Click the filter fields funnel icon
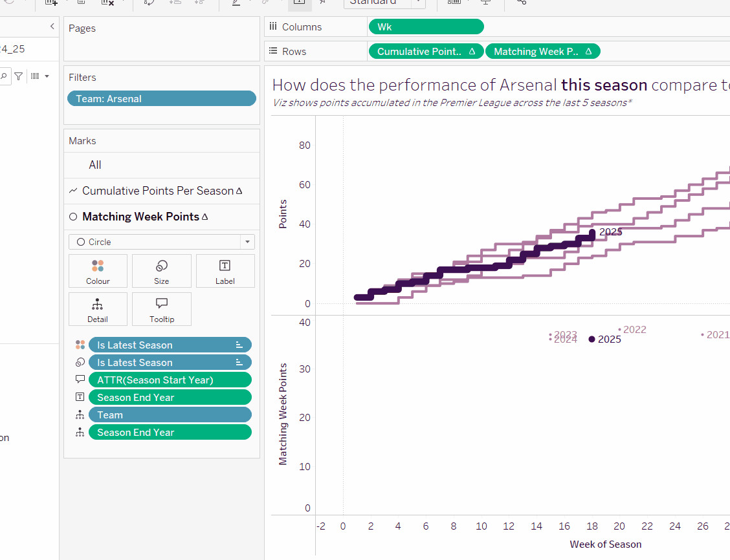The image size is (730, 560). coord(19,76)
